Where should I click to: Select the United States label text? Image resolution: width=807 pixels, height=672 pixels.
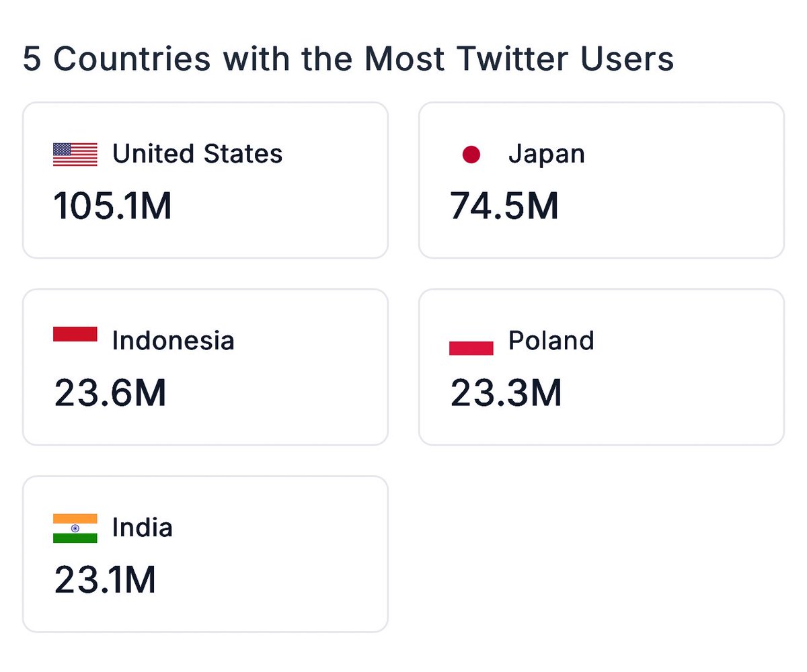[197, 154]
